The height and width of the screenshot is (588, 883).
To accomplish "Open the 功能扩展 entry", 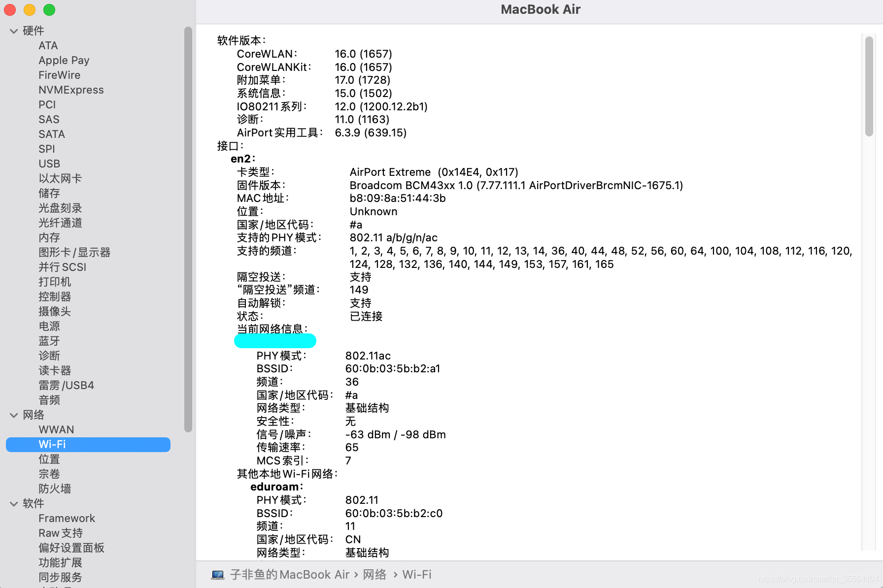I will tap(60, 563).
